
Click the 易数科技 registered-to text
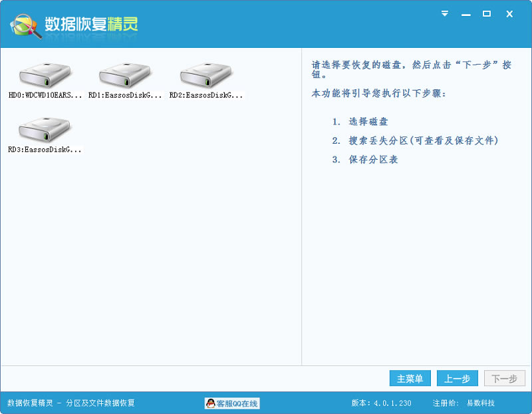[480, 403]
